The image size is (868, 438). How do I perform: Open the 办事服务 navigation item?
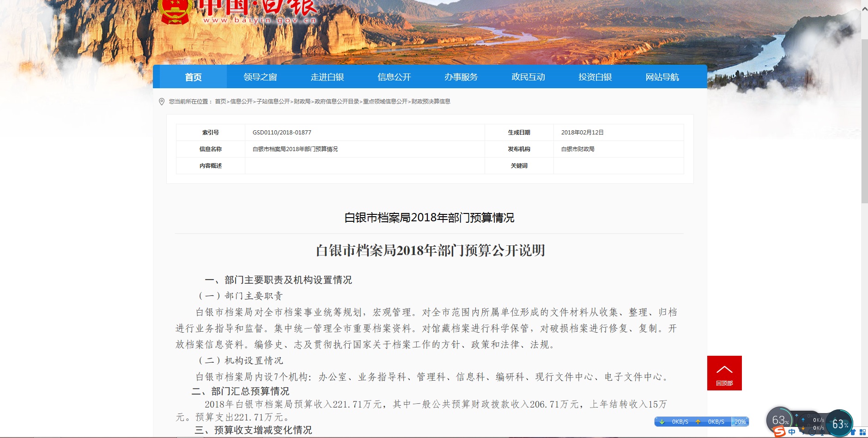[461, 77]
